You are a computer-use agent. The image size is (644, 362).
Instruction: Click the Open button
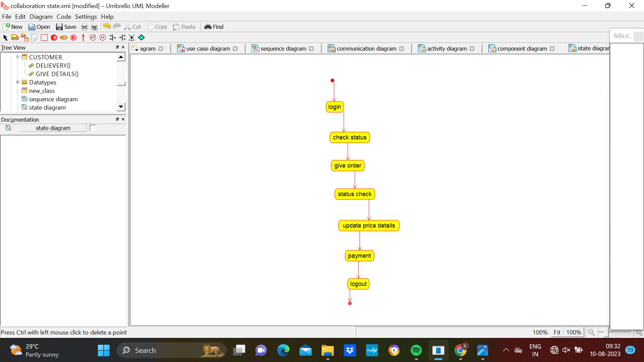[39, 27]
